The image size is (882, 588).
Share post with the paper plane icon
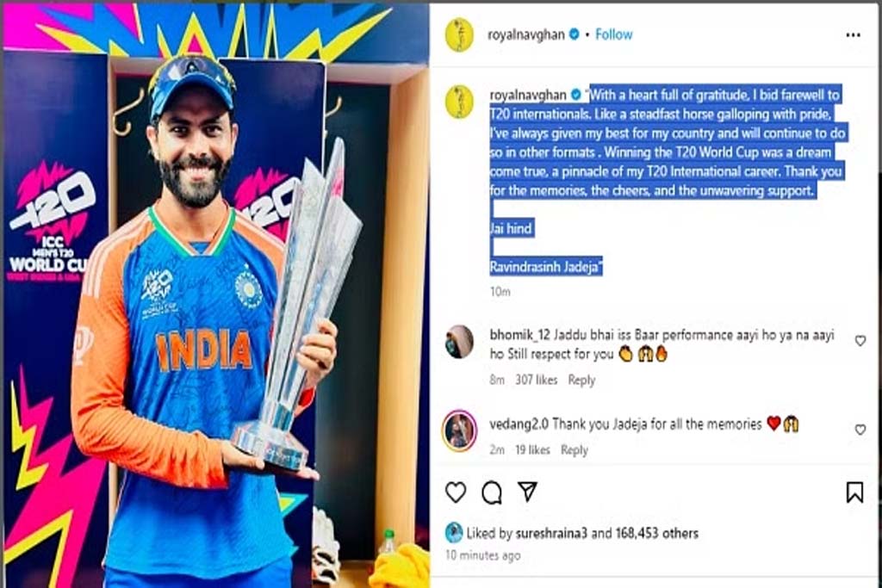point(528,492)
